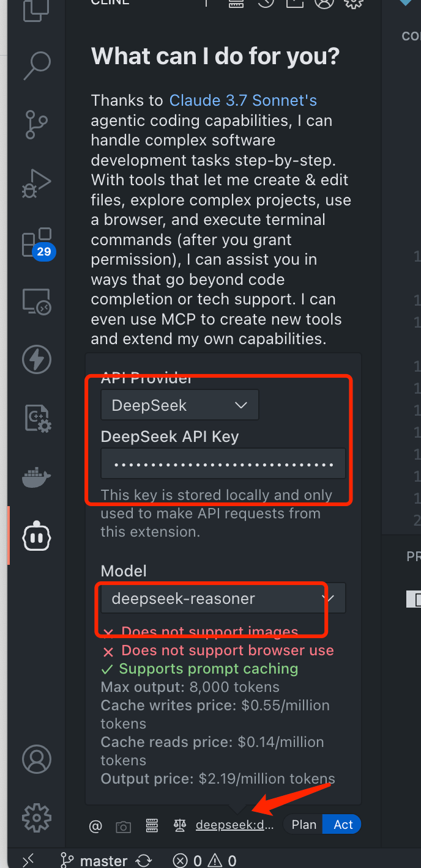Click the @ add context icon
The height and width of the screenshot is (868, 421).
coord(95,826)
